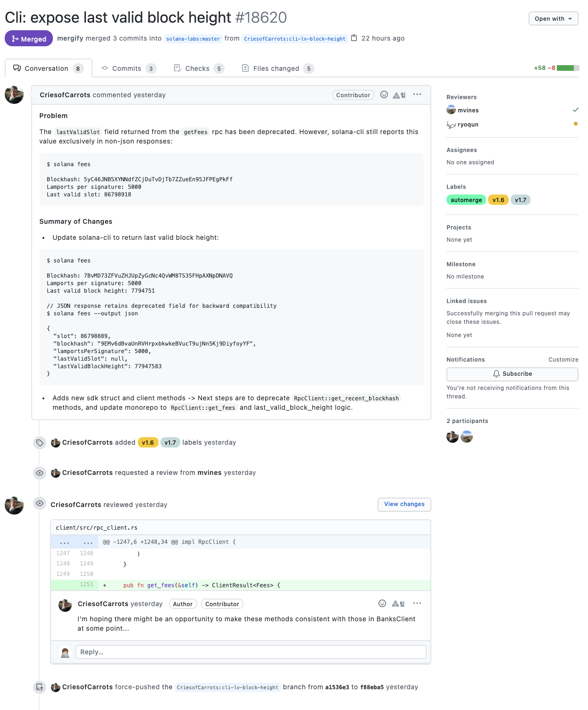Open client/src/rpc_client.rs file link
The image size is (588, 710).
click(97, 527)
